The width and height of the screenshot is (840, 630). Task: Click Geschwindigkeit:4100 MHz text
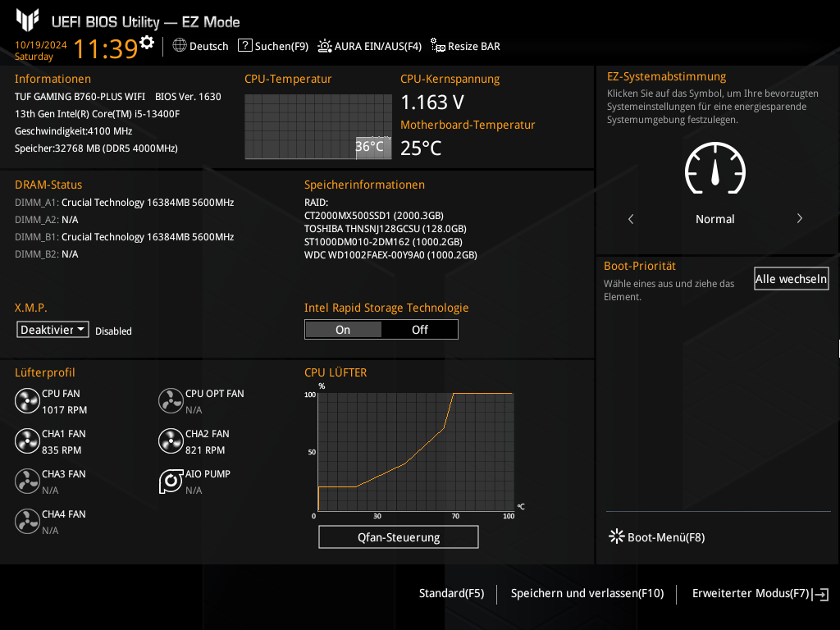pos(73,131)
